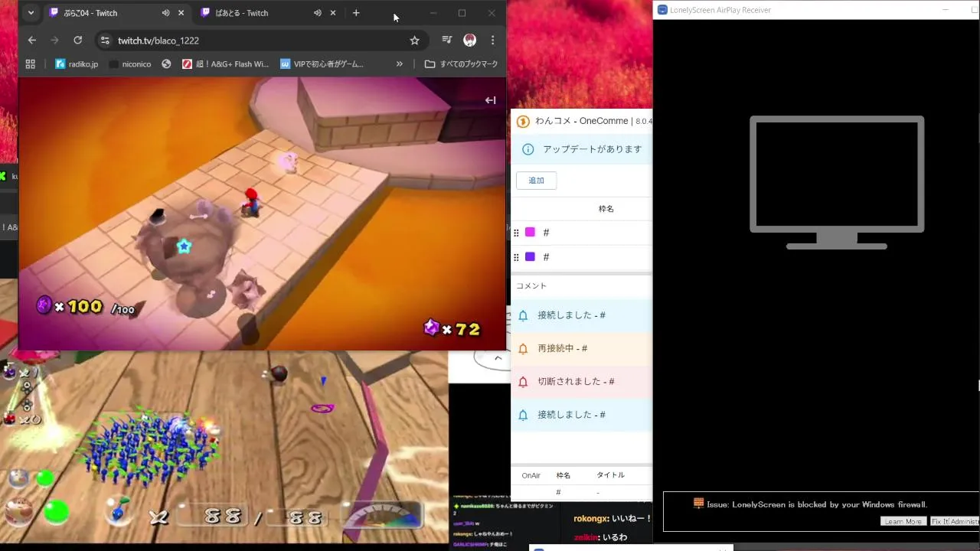View site information for twitch.tv
This screenshot has width=980, height=551.
tap(106, 40)
